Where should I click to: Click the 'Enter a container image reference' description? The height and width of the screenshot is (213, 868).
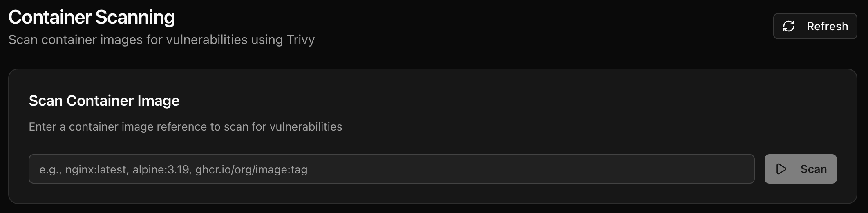tap(185, 127)
